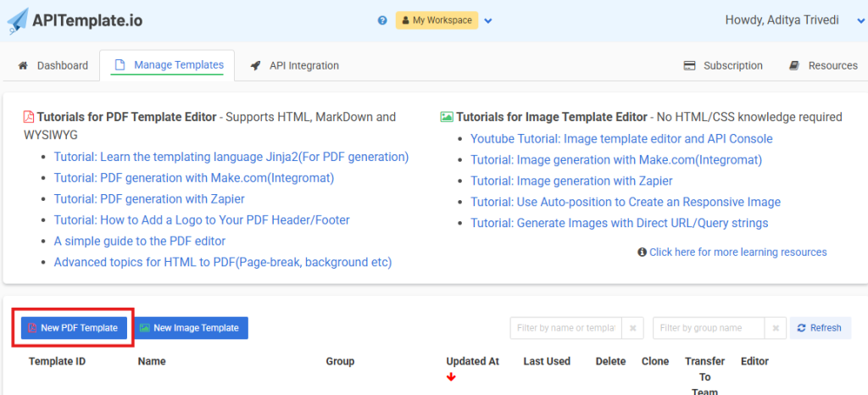Open the API Integration tab
Image resolution: width=868 pixels, height=395 pixels.
click(294, 66)
